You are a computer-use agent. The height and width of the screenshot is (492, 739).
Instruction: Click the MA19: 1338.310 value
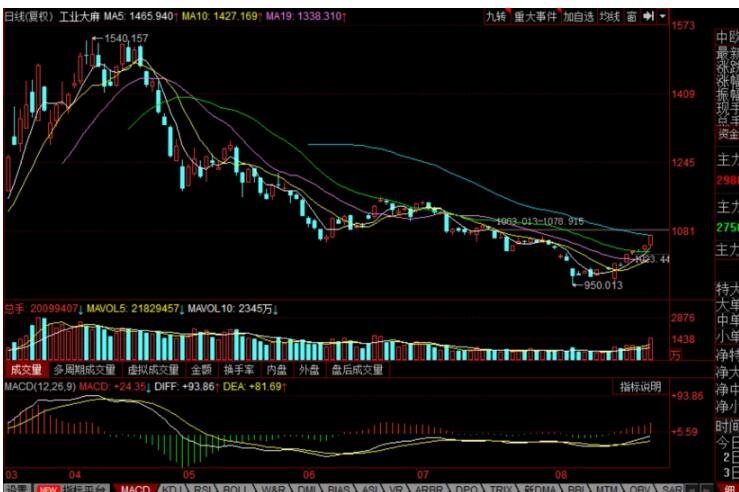pyautogui.click(x=306, y=16)
